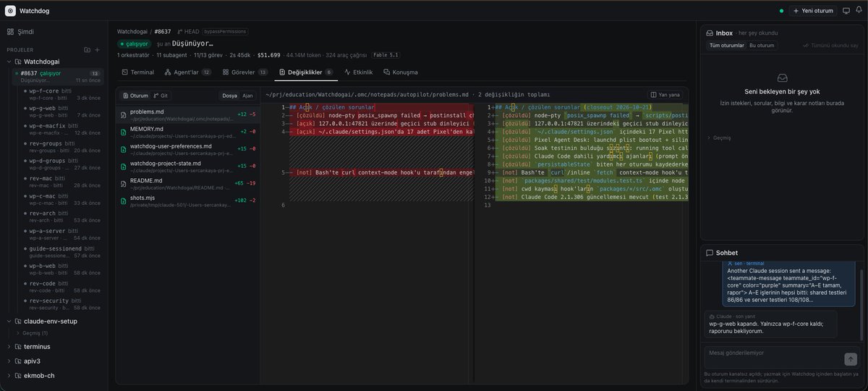
Task: Click the Inbox panel header icon
Action: [710, 33]
